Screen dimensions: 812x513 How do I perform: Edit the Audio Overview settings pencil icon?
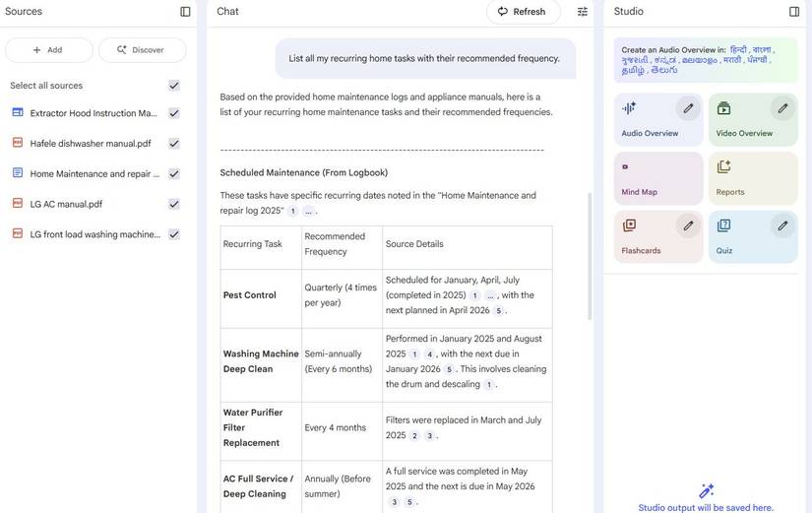click(x=688, y=108)
